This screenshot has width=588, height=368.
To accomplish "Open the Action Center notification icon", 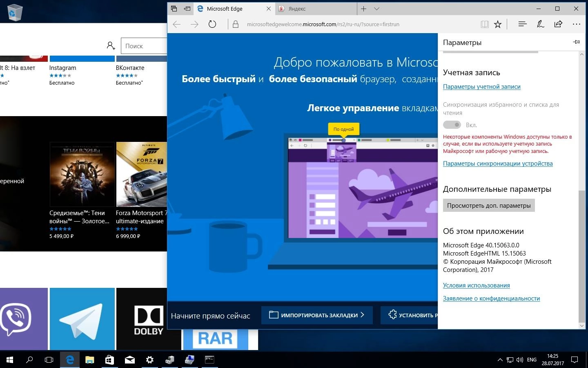I will point(575,360).
